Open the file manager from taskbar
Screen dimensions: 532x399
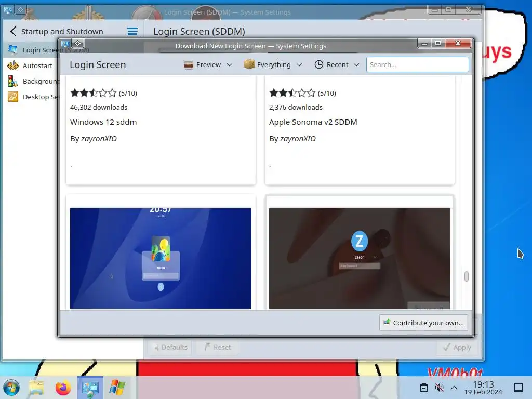[36, 388]
